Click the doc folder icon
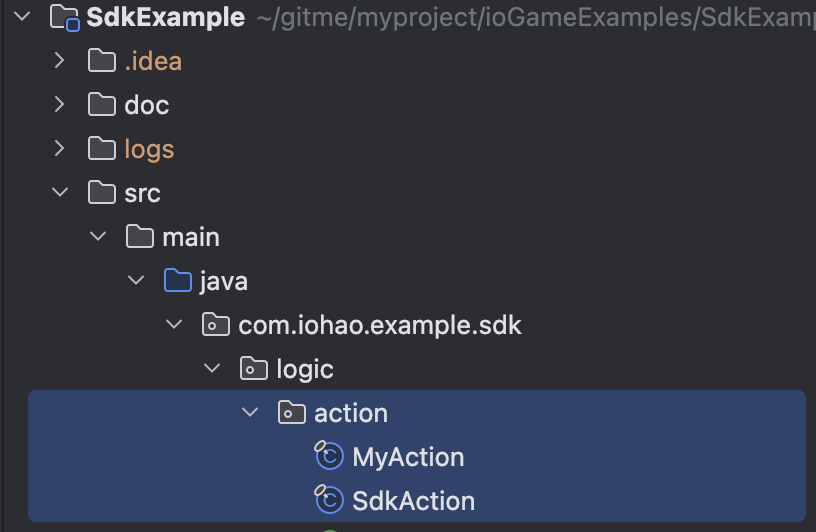The image size is (816, 532). (x=102, y=105)
